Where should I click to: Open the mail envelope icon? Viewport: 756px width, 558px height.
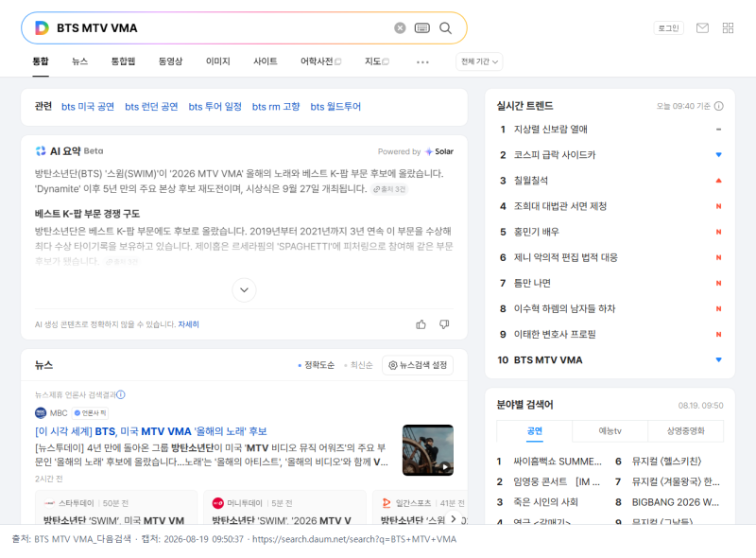(x=702, y=28)
